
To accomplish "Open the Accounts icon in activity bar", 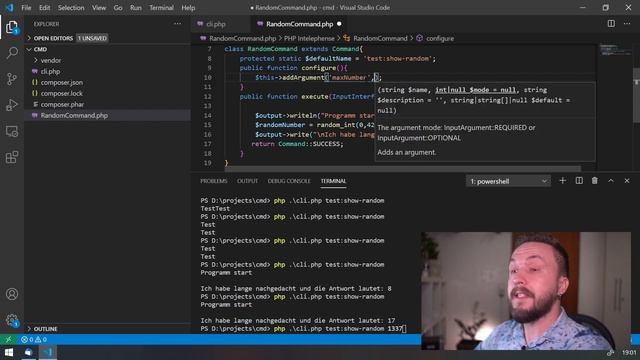I will click(12, 294).
